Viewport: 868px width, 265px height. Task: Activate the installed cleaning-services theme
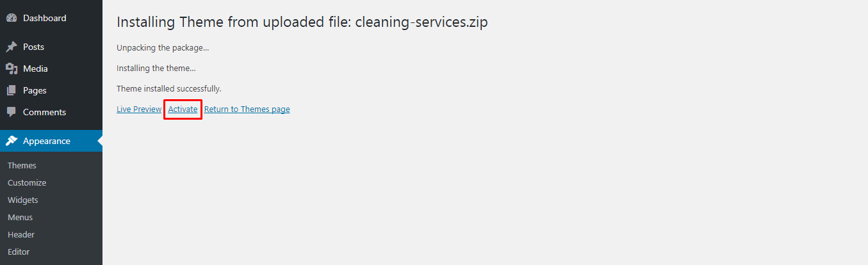pyautogui.click(x=183, y=109)
